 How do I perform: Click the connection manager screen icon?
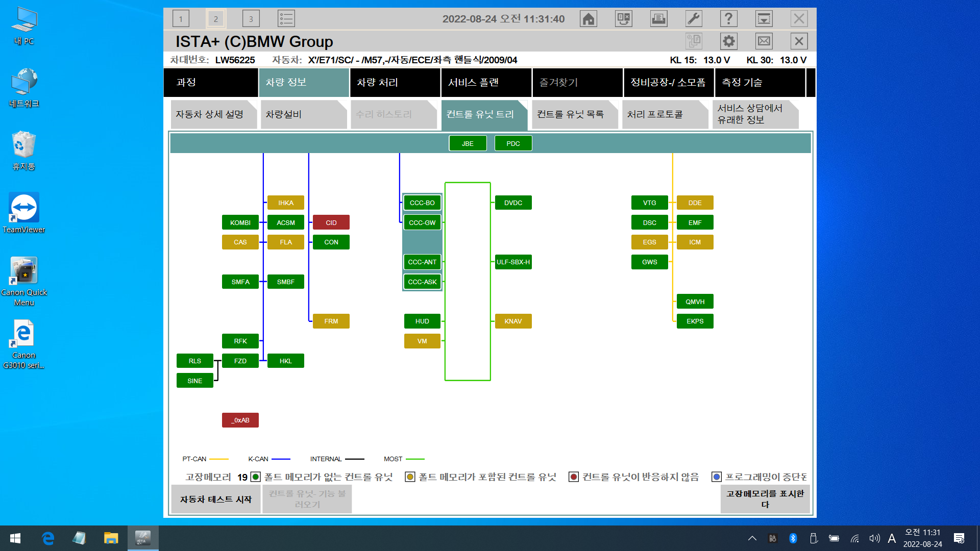(x=623, y=19)
